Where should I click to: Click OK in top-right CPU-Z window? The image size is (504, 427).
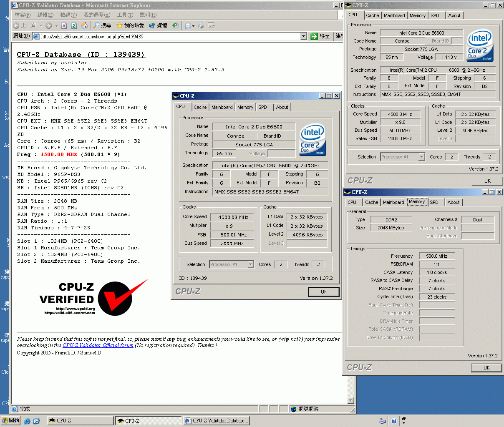(x=487, y=181)
